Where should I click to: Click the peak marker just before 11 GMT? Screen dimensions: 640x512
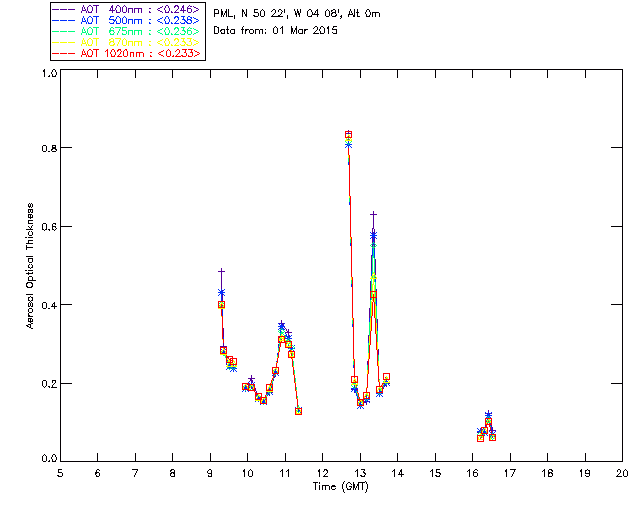[282, 326]
